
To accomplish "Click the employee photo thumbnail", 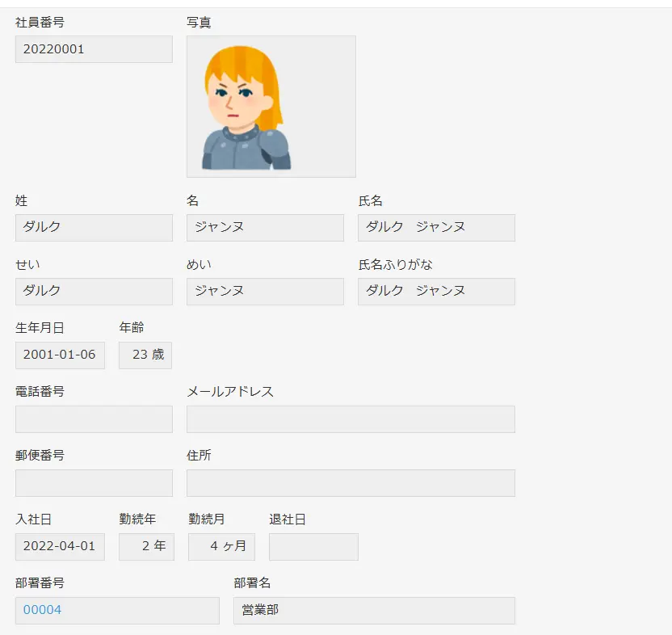I will [x=271, y=107].
